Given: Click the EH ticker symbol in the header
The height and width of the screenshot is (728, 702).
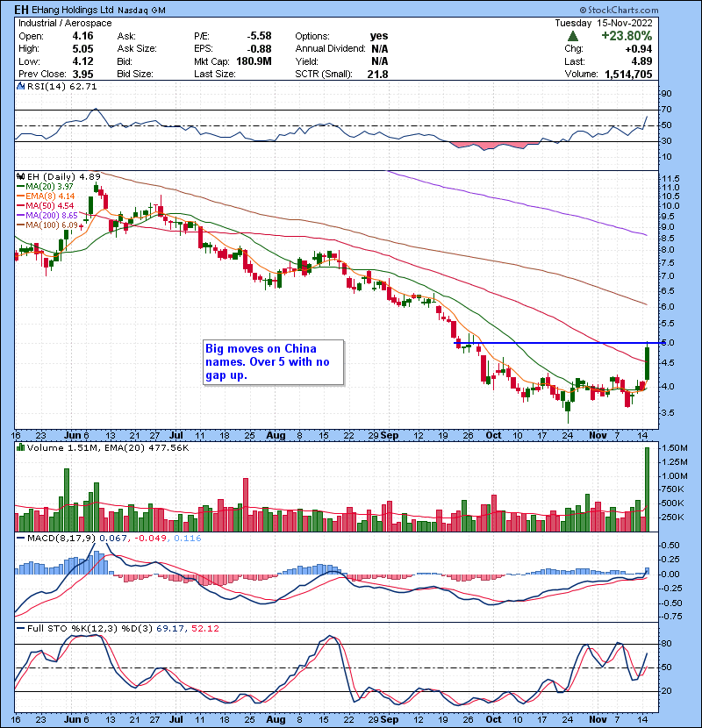Looking at the screenshot, I should pos(21,10).
